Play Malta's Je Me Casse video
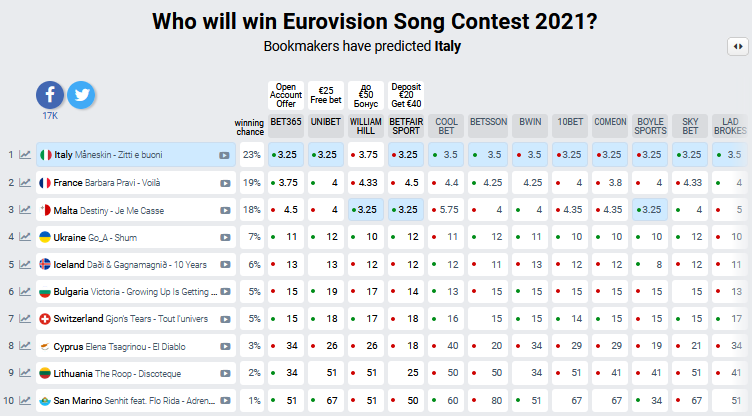This screenshot has height=416, width=752. coord(225,211)
